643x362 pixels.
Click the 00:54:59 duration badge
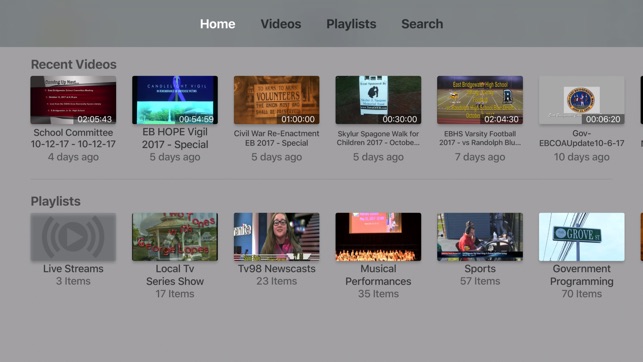(196, 119)
